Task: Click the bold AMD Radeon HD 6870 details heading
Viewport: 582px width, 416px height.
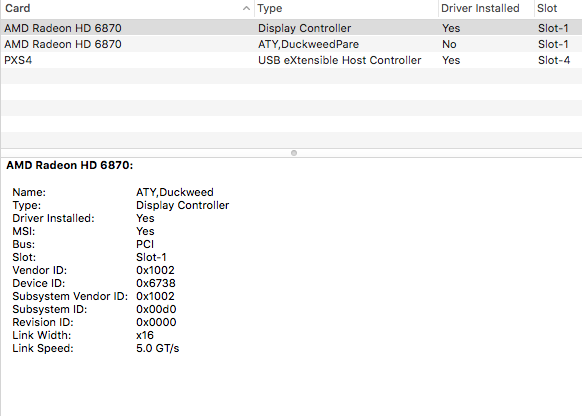Action: (69, 165)
